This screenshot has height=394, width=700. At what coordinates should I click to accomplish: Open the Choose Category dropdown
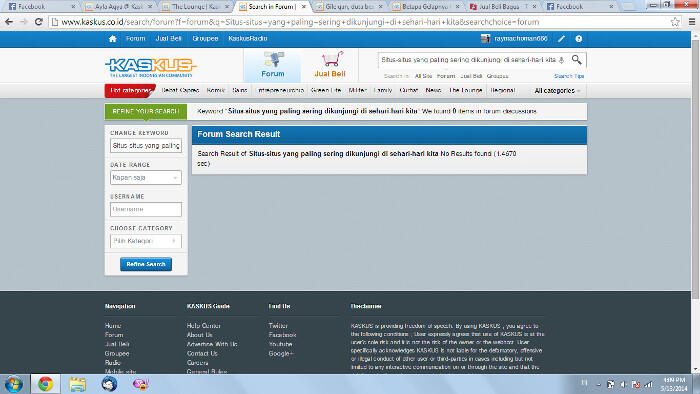click(x=146, y=241)
